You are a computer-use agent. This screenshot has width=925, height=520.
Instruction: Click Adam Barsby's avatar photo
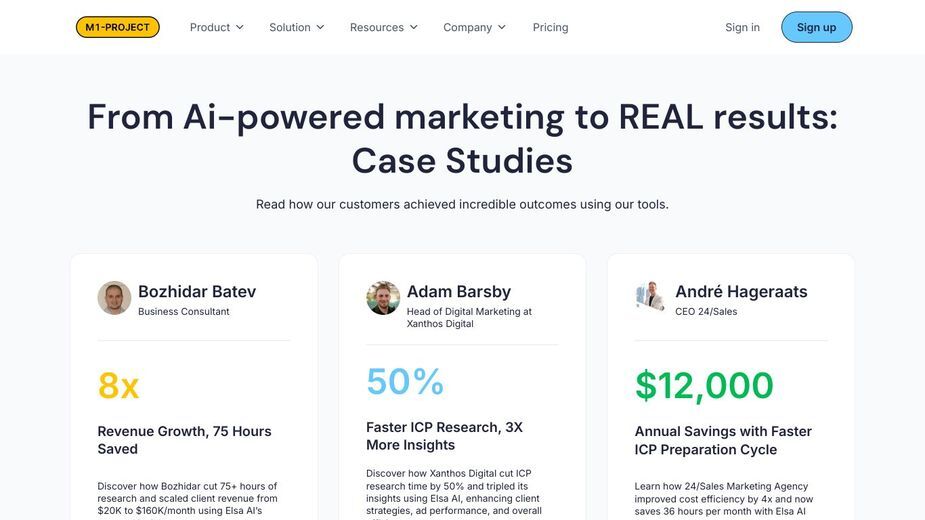coord(383,297)
